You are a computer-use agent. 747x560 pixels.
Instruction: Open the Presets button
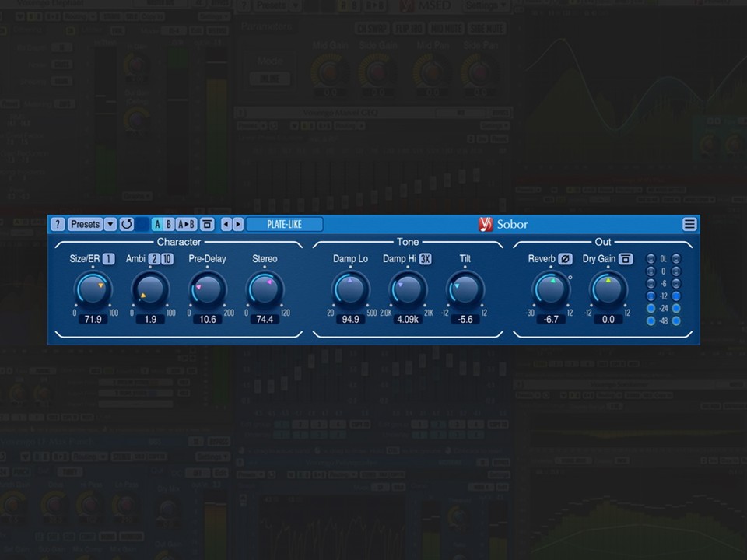click(86, 224)
